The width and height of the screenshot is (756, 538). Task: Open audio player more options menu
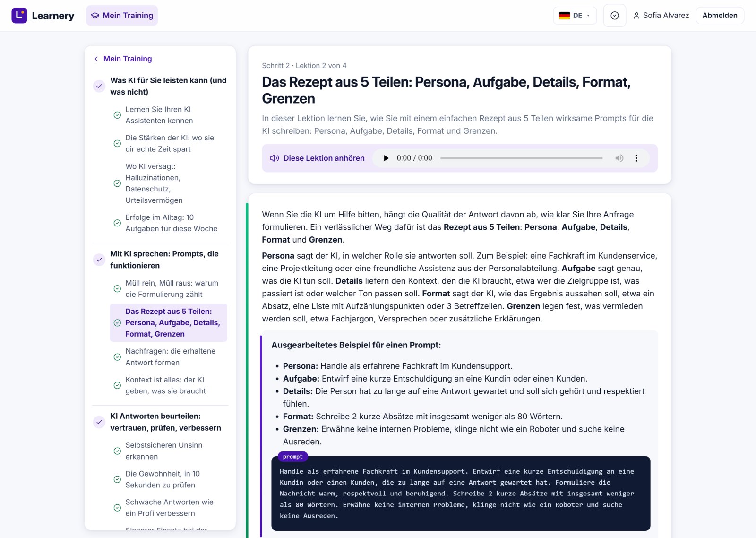636,158
